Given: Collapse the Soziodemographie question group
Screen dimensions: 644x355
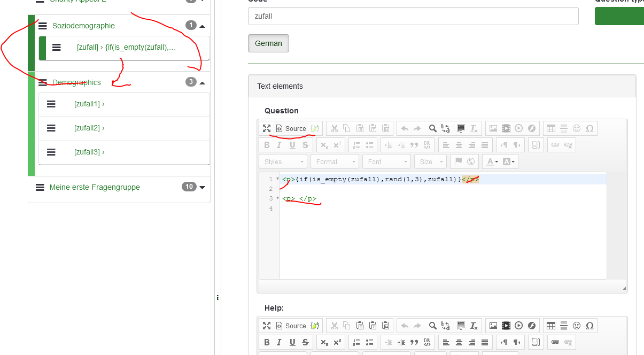Looking at the screenshot, I should 203,26.
